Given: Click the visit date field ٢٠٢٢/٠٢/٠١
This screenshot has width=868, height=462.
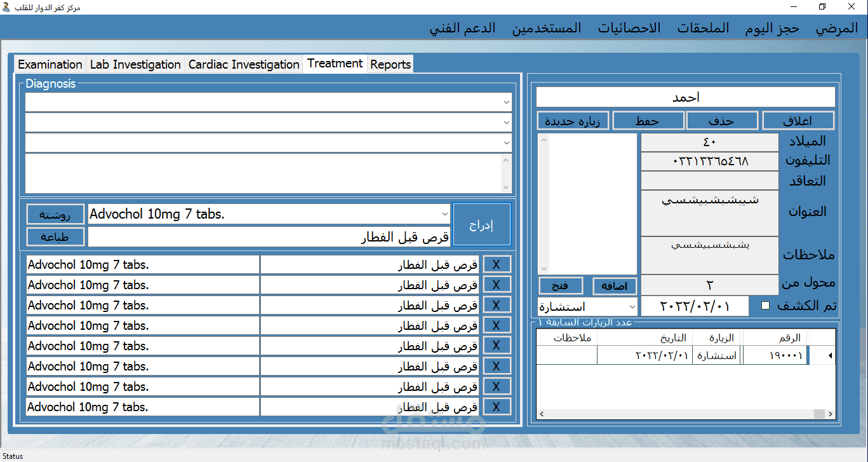Looking at the screenshot, I should coord(695,306).
